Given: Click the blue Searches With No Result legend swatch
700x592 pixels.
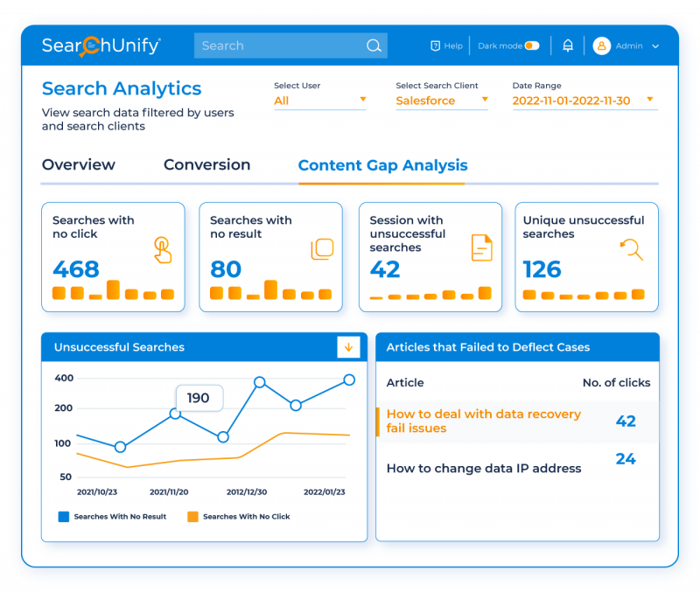Looking at the screenshot, I should (64, 517).
